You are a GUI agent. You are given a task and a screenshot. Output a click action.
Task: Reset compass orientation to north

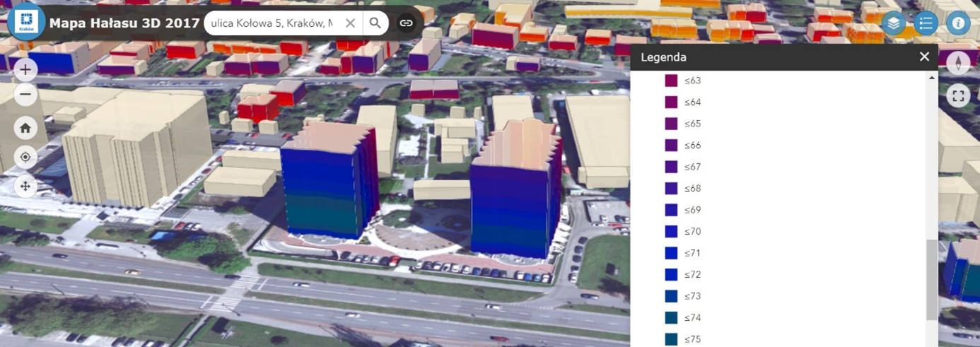pyautogui.click(x=958, y=64)
